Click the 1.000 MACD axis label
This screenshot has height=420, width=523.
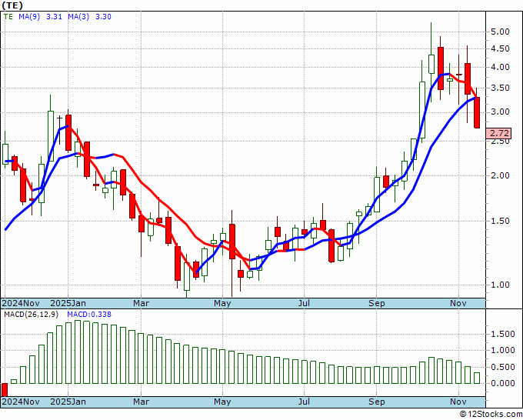[x=503, y=351]
